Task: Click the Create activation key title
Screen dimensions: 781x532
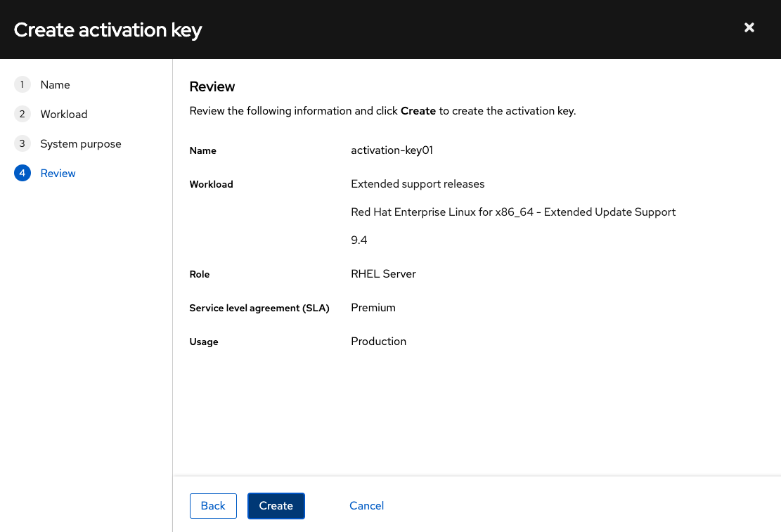Action: click(108, 30)
